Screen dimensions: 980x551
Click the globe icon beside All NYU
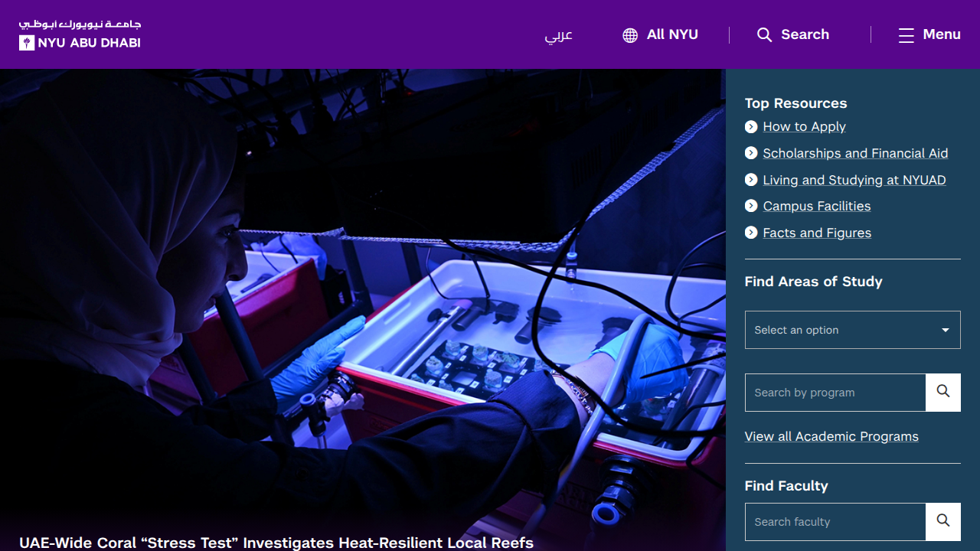tap(630, 35)
